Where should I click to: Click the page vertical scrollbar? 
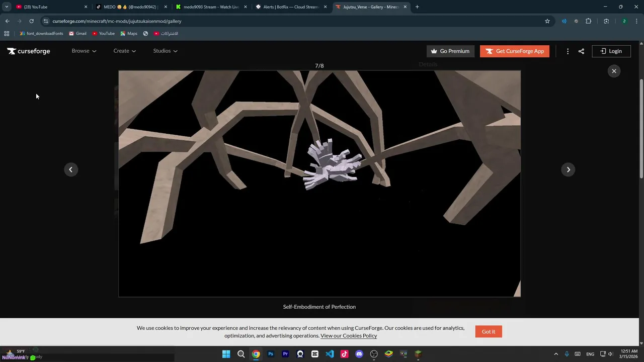641,128
